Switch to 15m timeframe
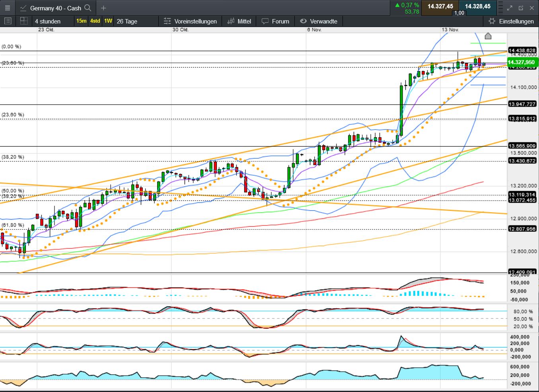This screenshot has width=539, height=392. coord(81,21)
